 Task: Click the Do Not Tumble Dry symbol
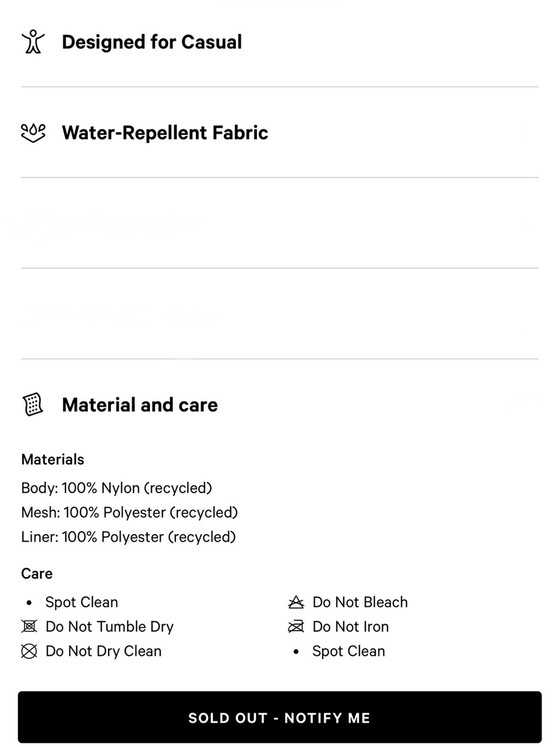(x=29, y=627)
